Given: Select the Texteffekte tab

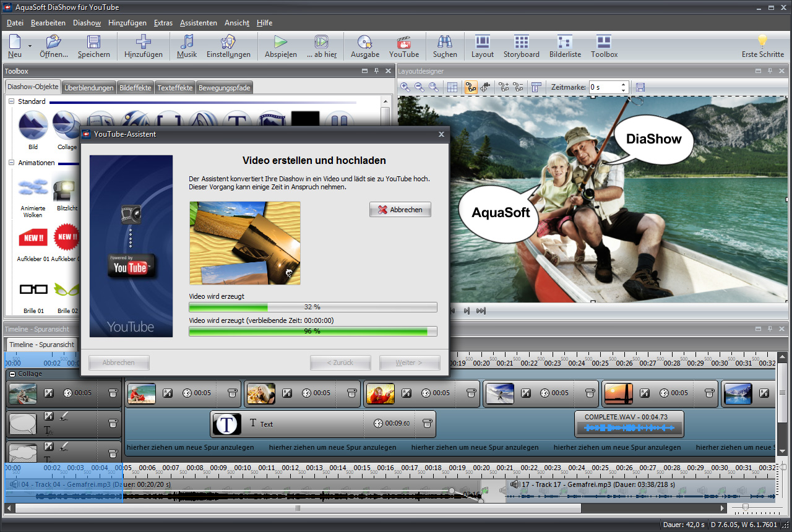Looking at the screenshot, I should coord(175,88).
